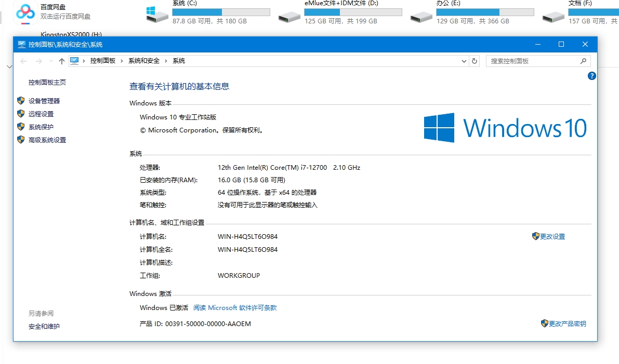Go up one level with the up arrow
619x364 pixels.
pyautogui.click(x=61, y=61)
